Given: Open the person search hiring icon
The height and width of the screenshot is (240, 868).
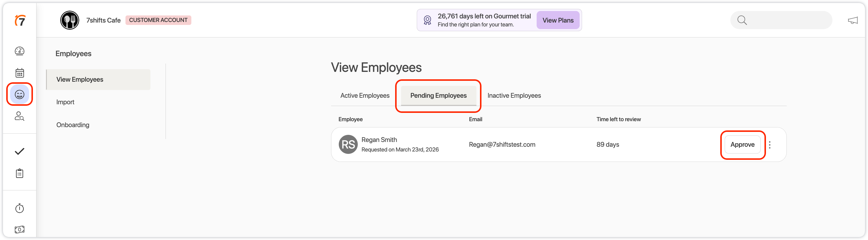Looking at the screenshot, I should click(20, 116).
